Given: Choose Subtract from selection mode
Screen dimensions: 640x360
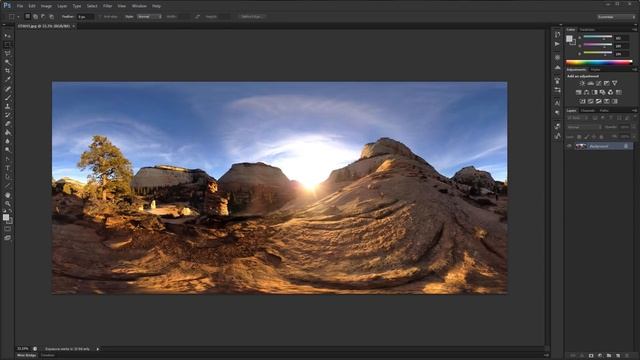Looking at the screenshot, I should pos(43,17).
